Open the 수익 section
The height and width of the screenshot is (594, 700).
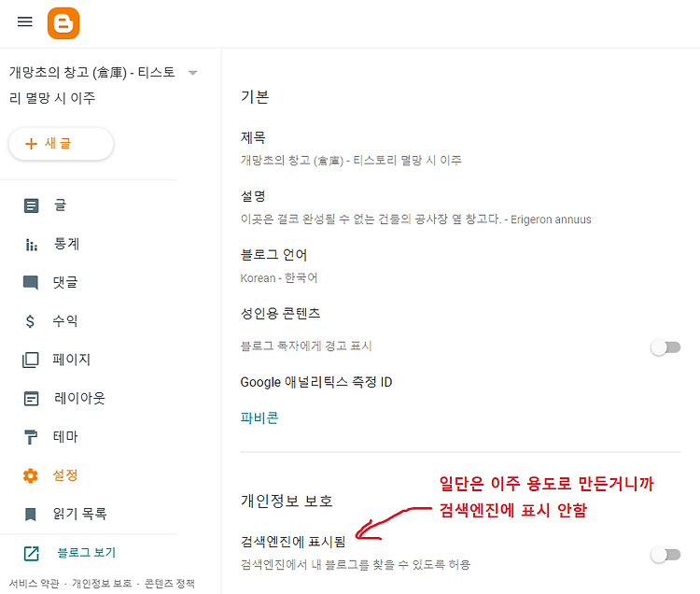click(x=65, y=320)
